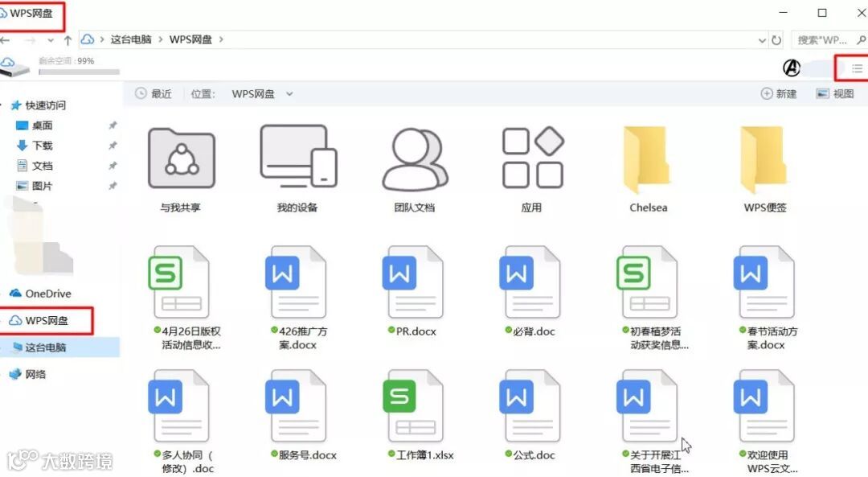Click the cloud drive storage icon
Screen dimensions: 868x477
click(x=14, y=67)
